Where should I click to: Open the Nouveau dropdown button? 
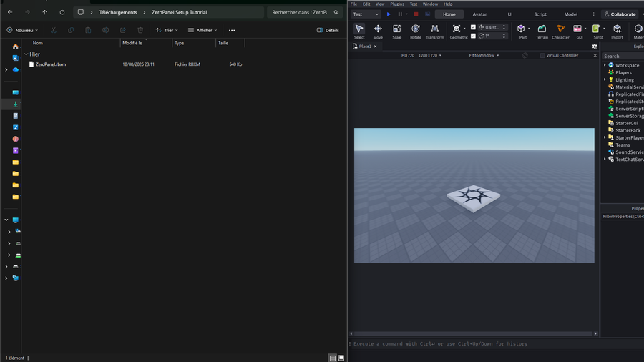coord(23,30)
